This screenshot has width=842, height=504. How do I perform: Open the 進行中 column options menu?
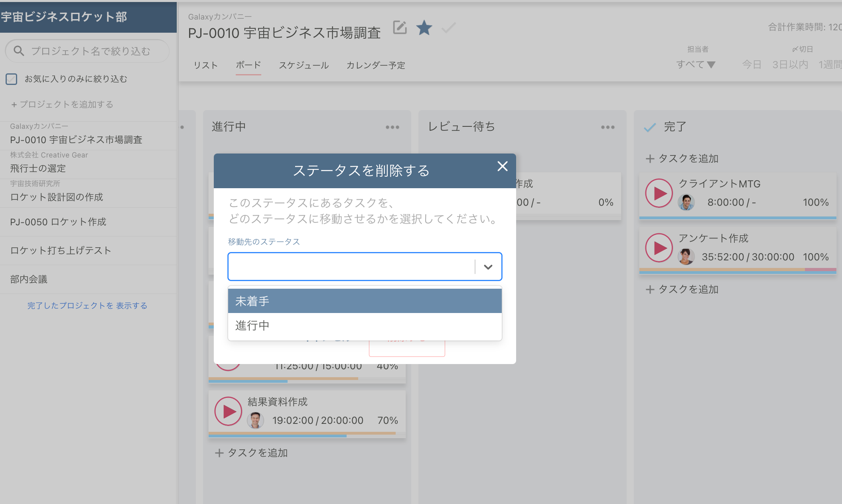coord(392,127)
